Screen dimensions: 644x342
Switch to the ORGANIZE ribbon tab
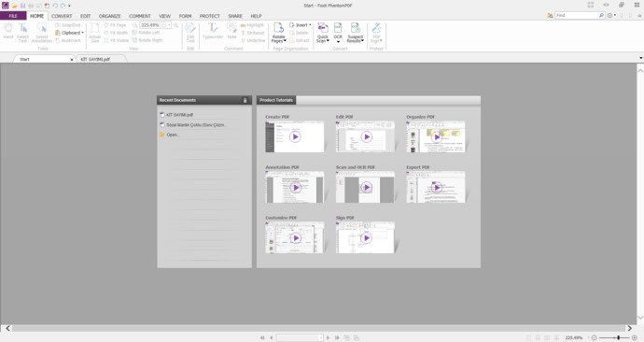[x=109, y=16]
